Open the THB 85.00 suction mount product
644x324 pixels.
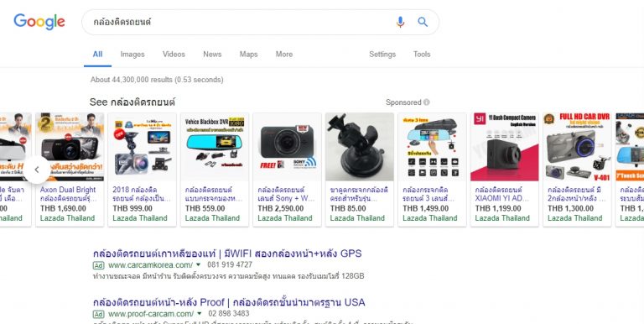coord(360,170)
